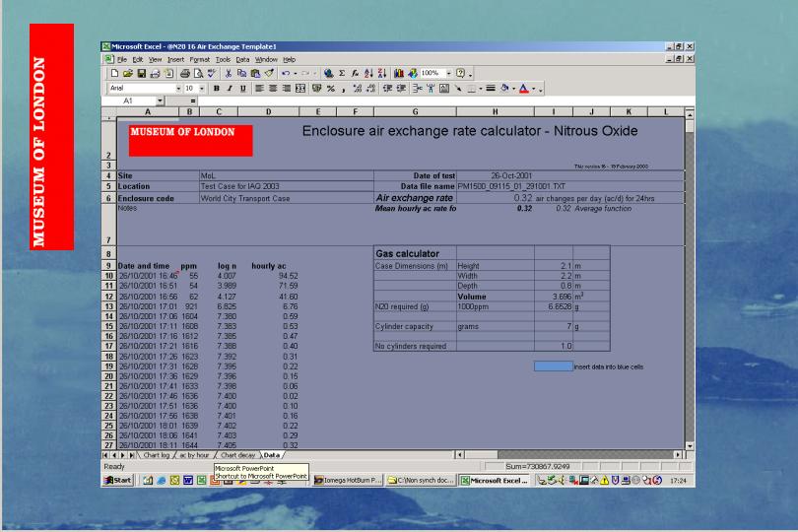
Task: Open the Edit menu
Action: click(x=137, y=59)
